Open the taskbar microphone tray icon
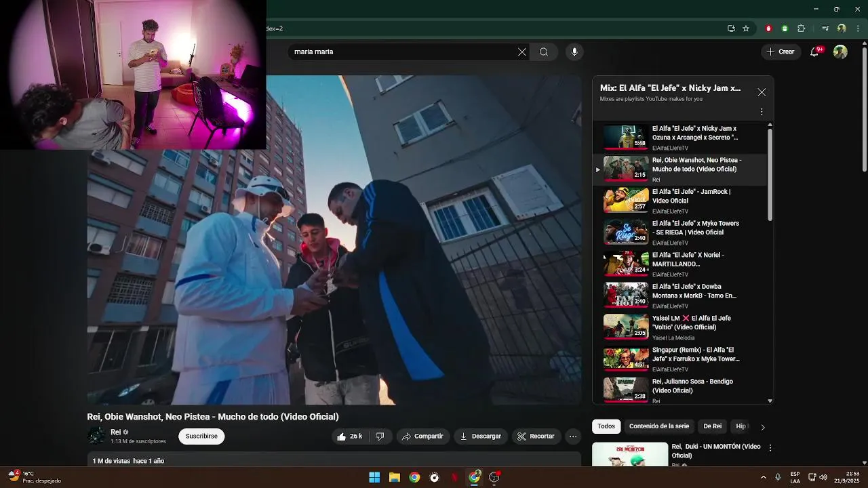 click(x=778, y=477)
